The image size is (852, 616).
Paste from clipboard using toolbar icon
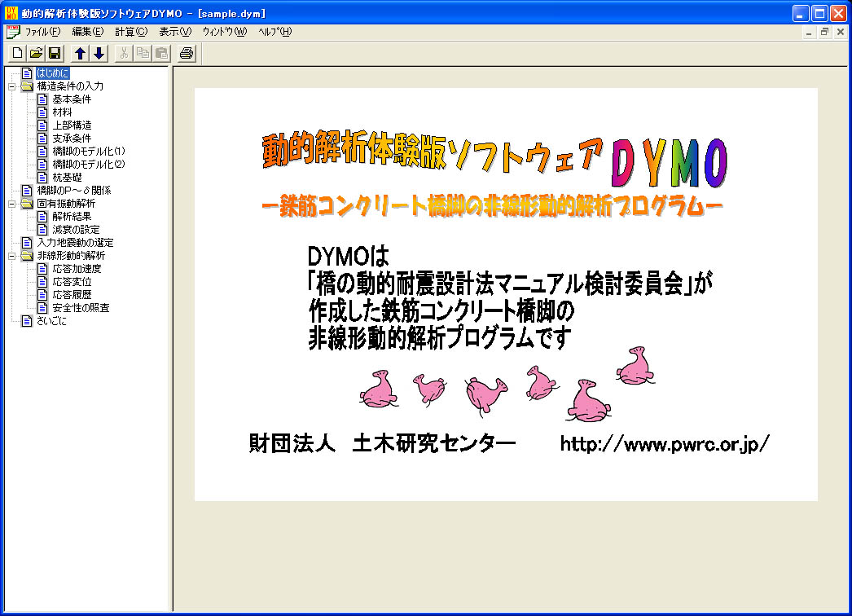[161, 53]
